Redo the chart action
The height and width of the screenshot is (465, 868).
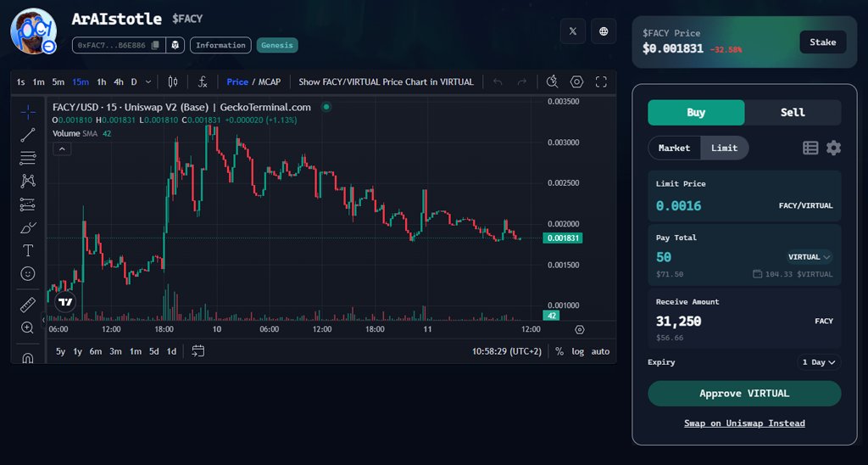click(x=521, y=82)
